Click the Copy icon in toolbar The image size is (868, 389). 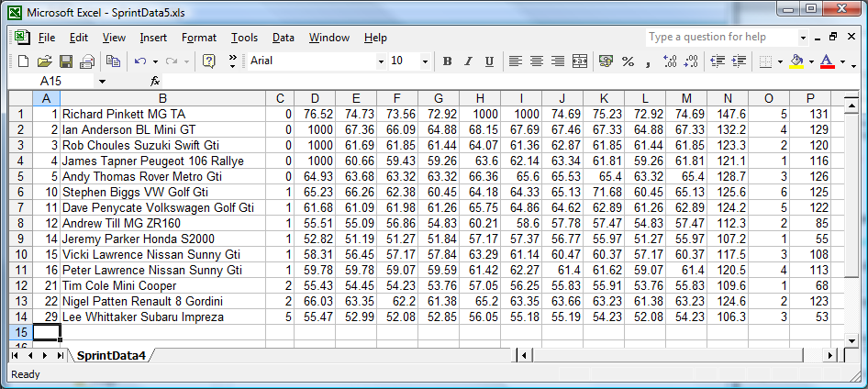pos(114,61)
